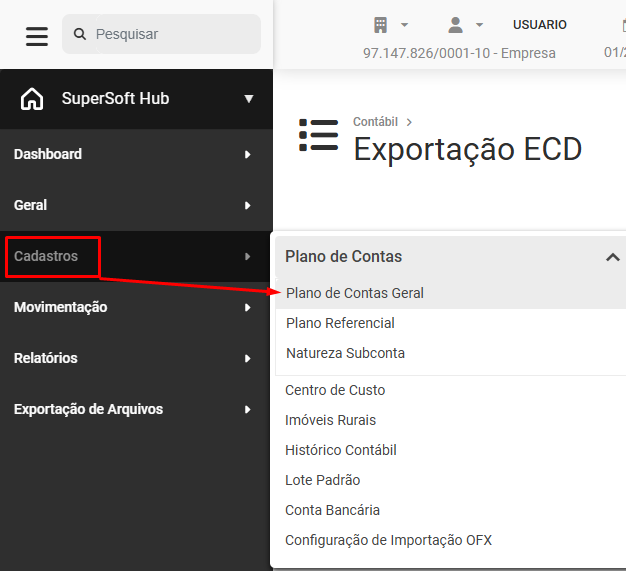626x571 pixels.
Task: Expand the Relatórios submenu arrow
Action: pyautogui.click(x=248, y=359)
